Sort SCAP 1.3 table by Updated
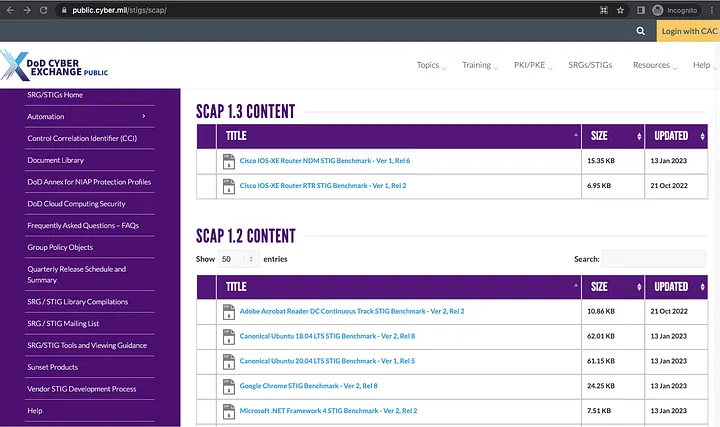This screenshot has width=720, height=427. [x=676, y=136]
